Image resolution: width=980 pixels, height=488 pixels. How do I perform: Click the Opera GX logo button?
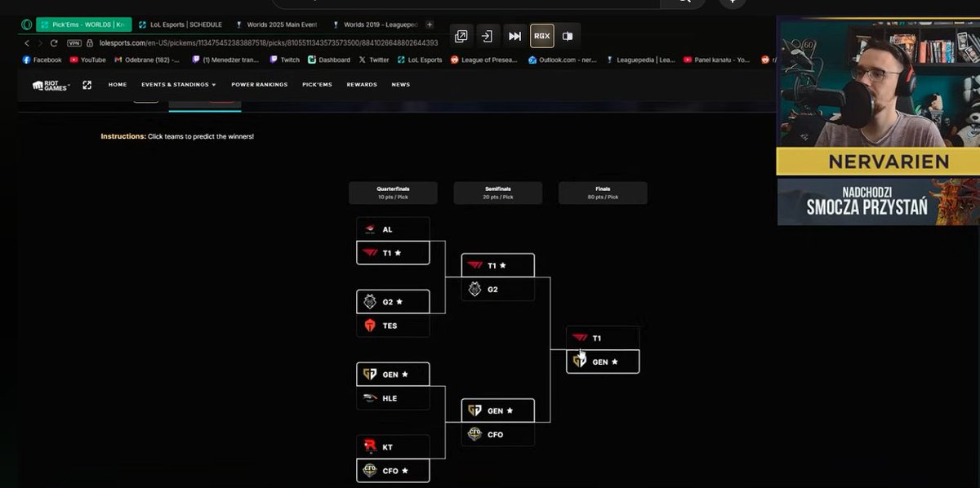tap(27, 24)
